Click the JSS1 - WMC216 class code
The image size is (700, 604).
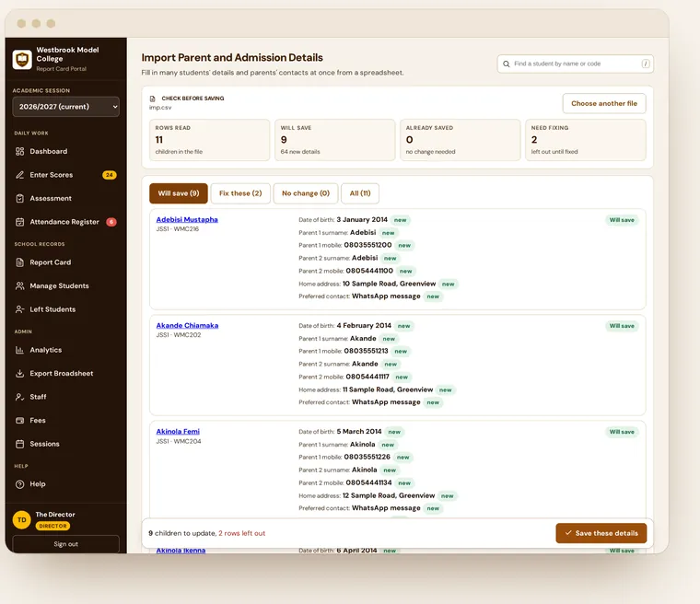(x=178, y=229)
